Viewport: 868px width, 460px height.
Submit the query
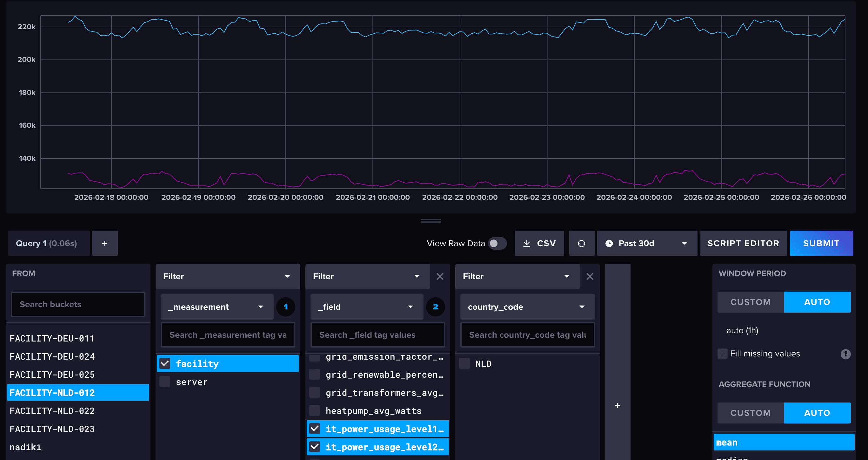pyautogui.click(x=822, y=243)
